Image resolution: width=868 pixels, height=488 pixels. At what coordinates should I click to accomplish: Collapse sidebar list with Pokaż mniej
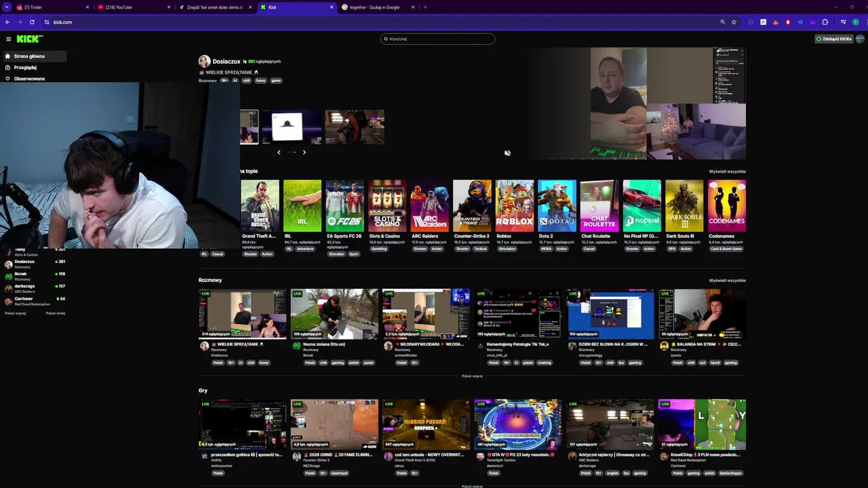tap(56, 313)
